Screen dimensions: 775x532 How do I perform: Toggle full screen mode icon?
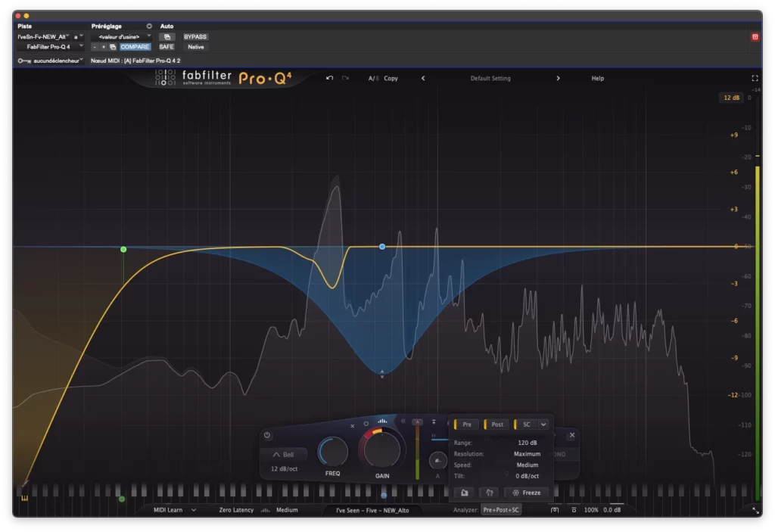pos(755,78)
